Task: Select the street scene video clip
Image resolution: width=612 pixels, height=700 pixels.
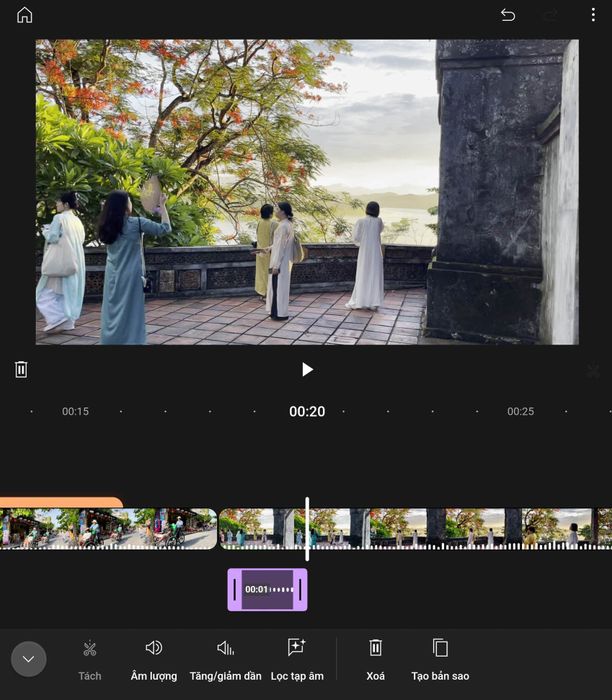Action: pyautogui.click(x=108, y=529)
